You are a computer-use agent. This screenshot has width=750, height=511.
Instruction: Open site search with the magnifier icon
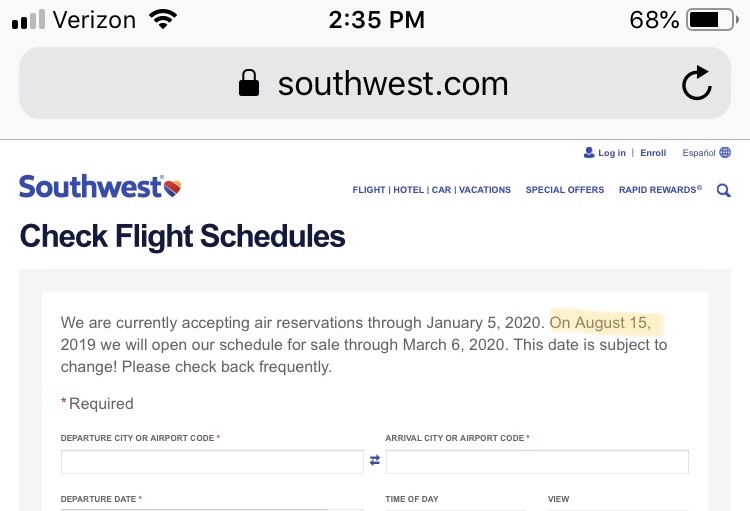click(x=724, y=190)
